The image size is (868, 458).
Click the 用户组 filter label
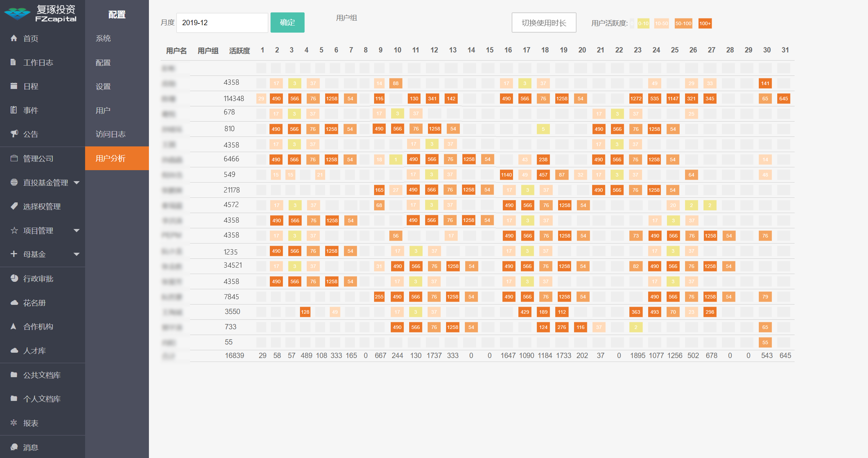346,18
